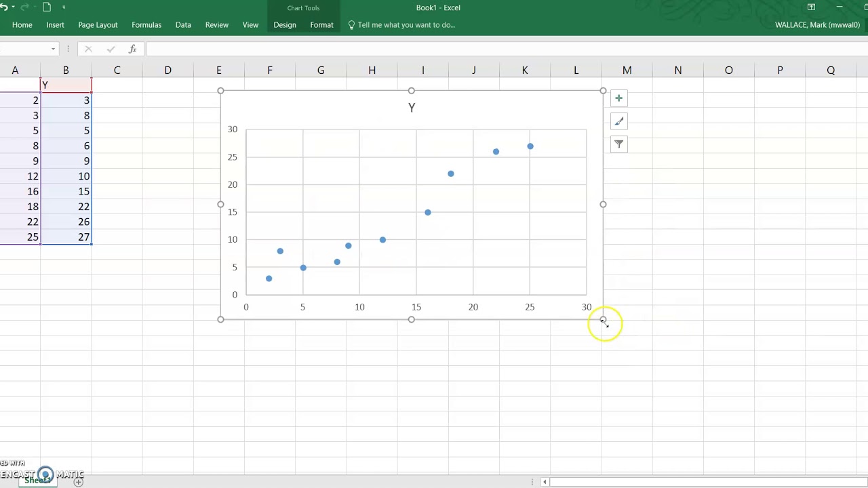Select cell in column B containing 8

click(x=66, y=115)
